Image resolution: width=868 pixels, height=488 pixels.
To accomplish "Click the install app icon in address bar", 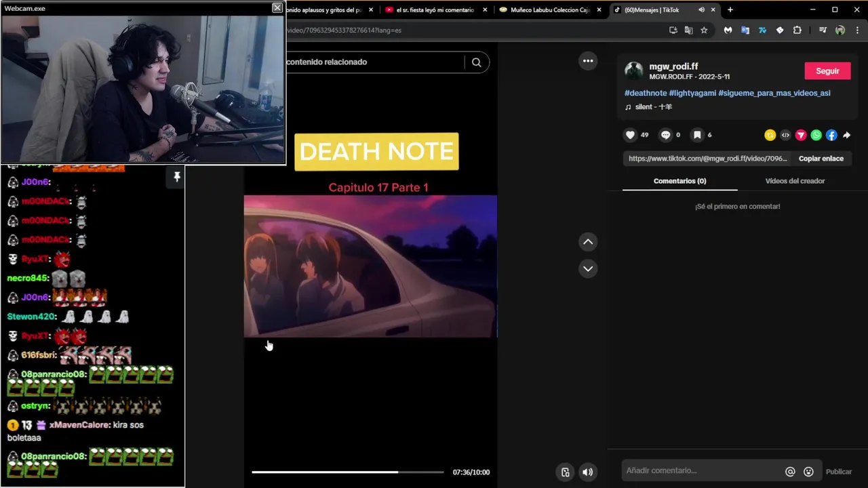I will click(x=673, y=30).
